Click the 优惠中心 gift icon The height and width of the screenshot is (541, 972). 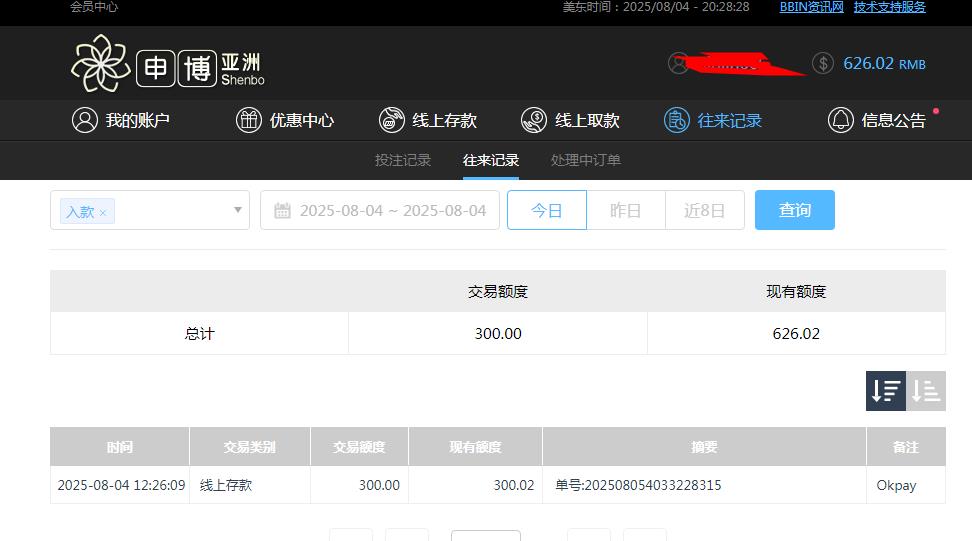pyautogui.click(x=249, y=120)
